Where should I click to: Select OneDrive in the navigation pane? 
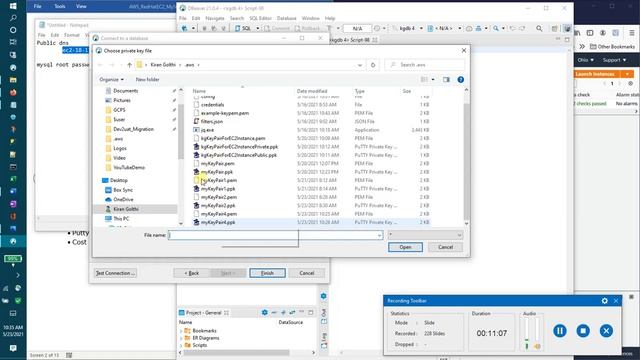point(123,200)
